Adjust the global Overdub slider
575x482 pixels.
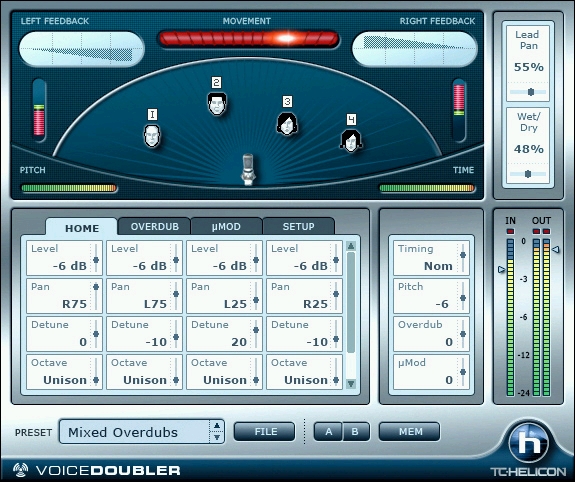[463, 334]
